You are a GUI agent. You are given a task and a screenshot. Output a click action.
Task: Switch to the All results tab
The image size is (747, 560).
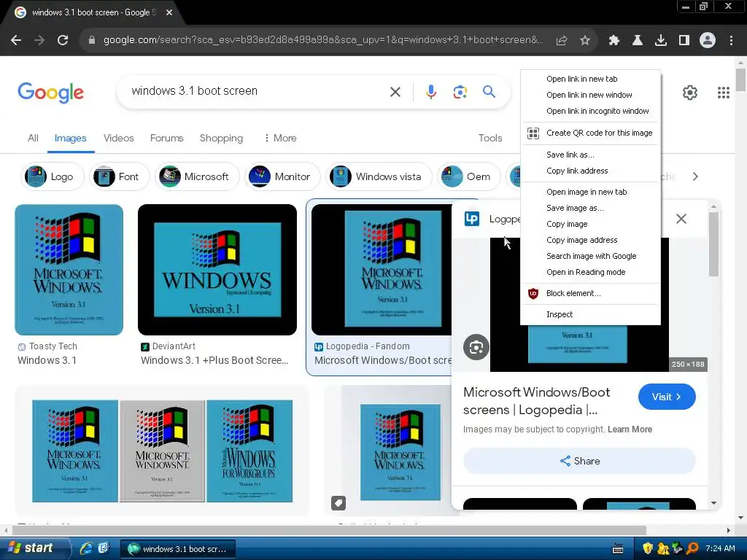(33, 138)
